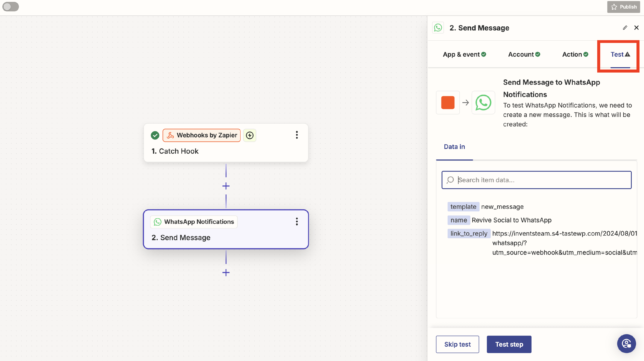
Task: Click the Skip test button
Action: pos(457,344)
